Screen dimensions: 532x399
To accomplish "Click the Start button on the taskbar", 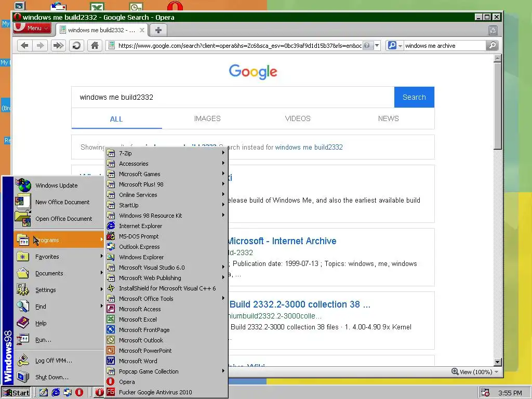I will pyautogui.click(x=16, y=393).
